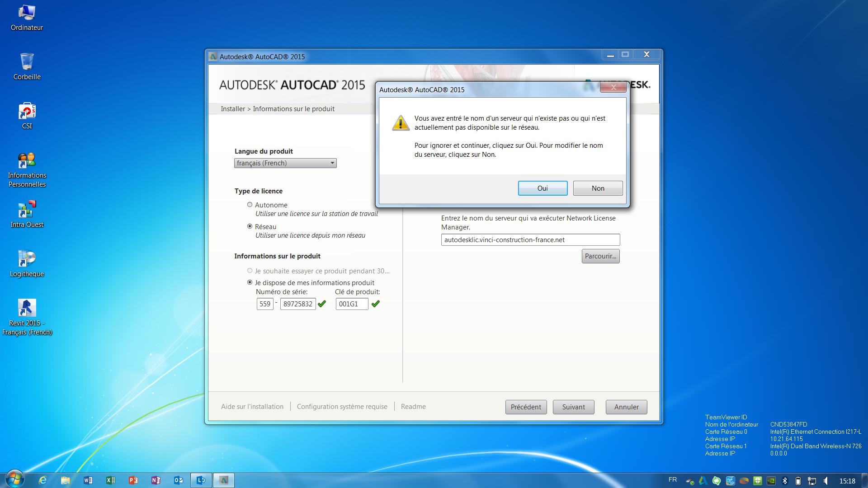
Task: Click the Parcourir... button
Action: [600, 256]
